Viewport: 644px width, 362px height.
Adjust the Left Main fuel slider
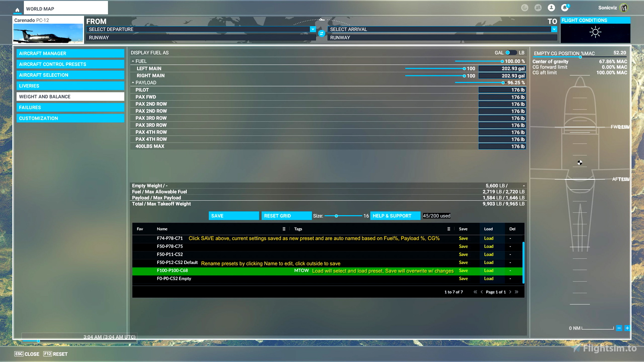coord(435,69)
